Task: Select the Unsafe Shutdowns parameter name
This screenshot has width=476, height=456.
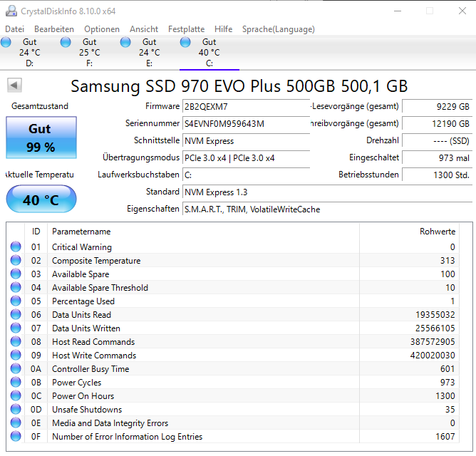Action: [x=87, y=410]
